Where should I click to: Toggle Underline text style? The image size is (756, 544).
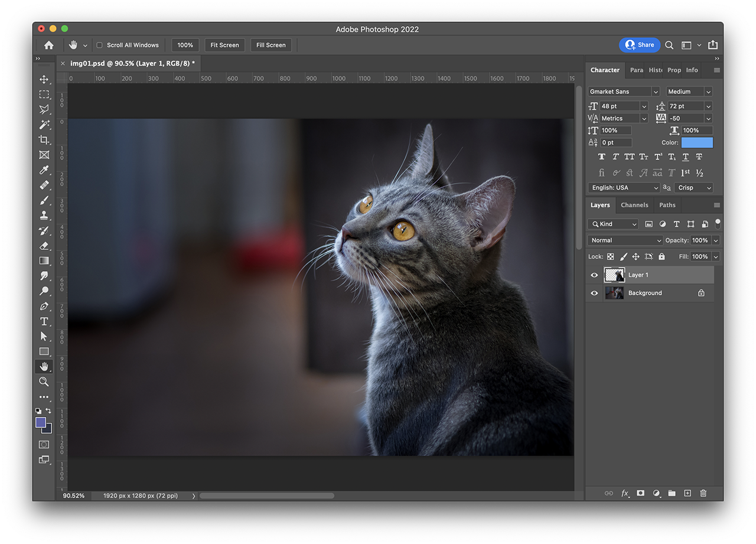pyautogui.click(x=685, y=157)
